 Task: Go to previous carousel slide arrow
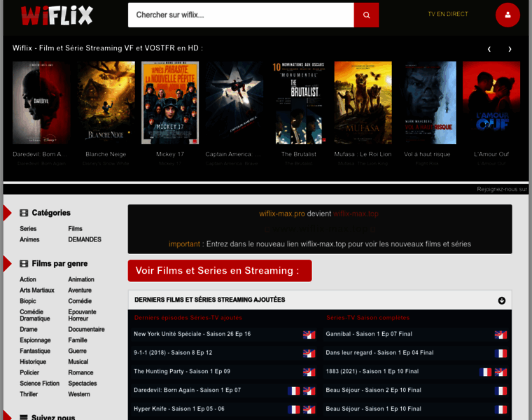click(x=489, y=49)
